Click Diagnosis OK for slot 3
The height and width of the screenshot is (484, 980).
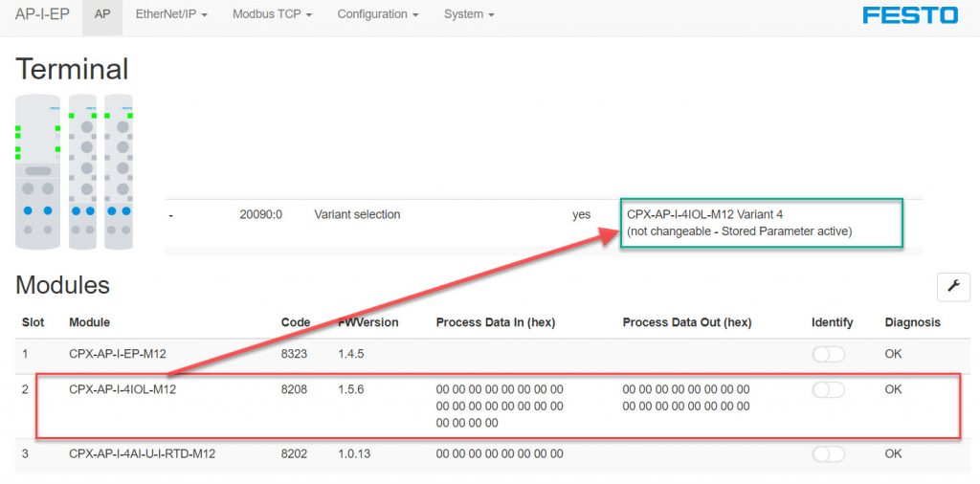[893, 454]
